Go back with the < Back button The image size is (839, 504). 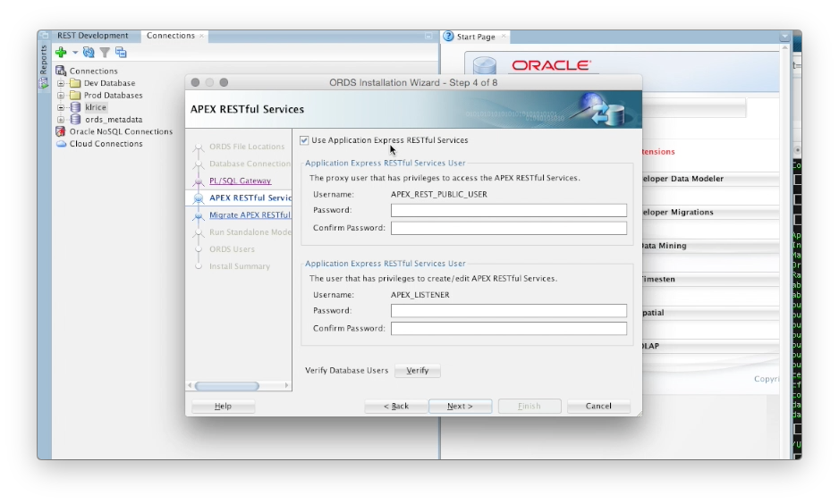click(x=396, y=407)
